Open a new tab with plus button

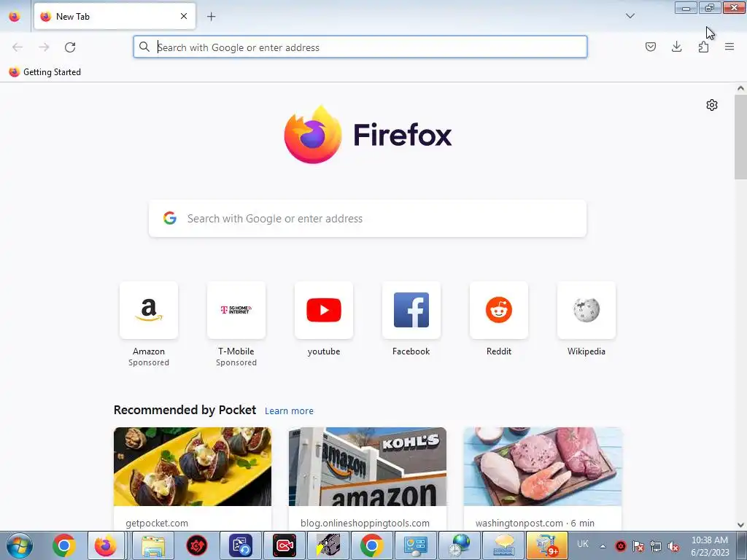tap(211, 16)
